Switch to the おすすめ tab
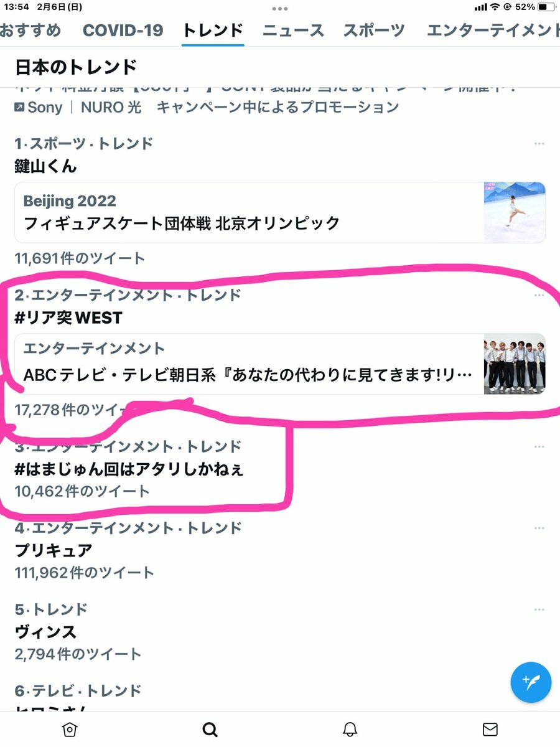Image resolution: width=560 pixels, height=747 pixels. pyautogui.click(x=30, y=30)
